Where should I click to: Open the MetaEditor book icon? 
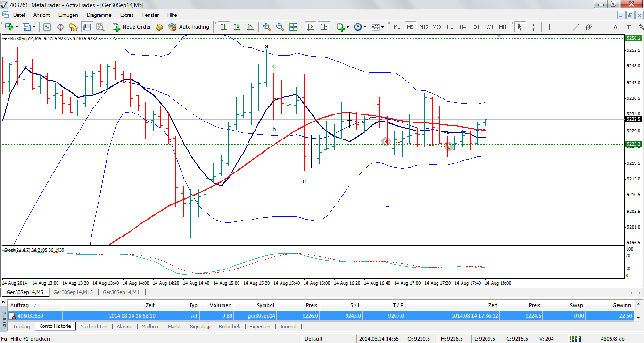[x=159, y=27]
